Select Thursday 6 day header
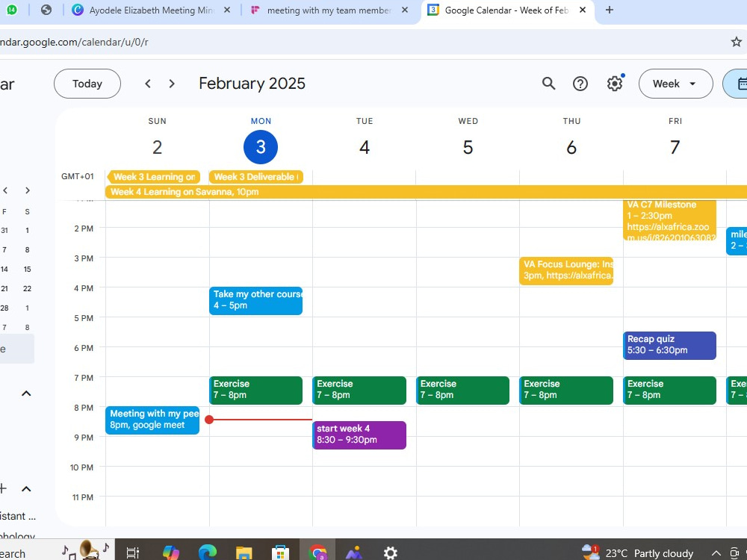This screenshot has height=560, width=747. (x=571, y=147)
